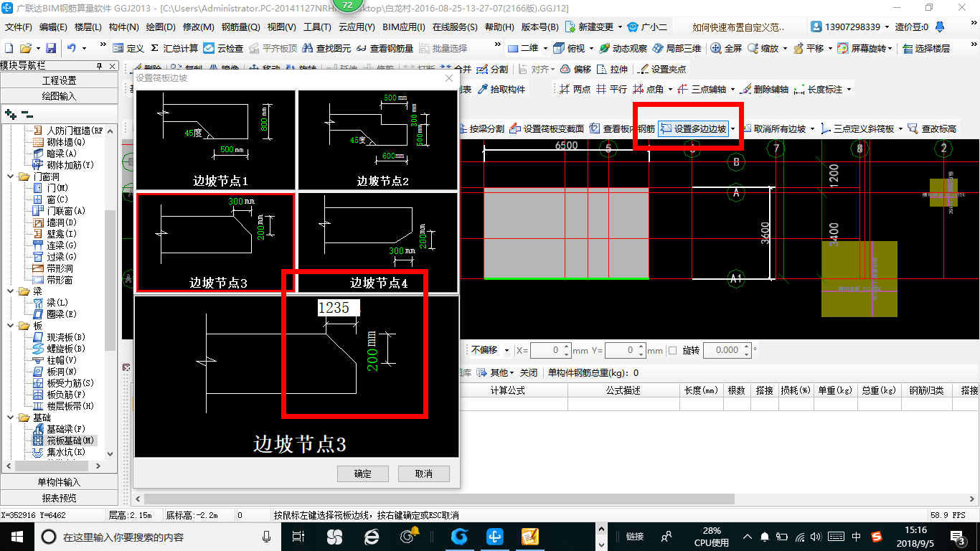Save the project with the floppy disk icon
The image size is (980, 551).
51,48
